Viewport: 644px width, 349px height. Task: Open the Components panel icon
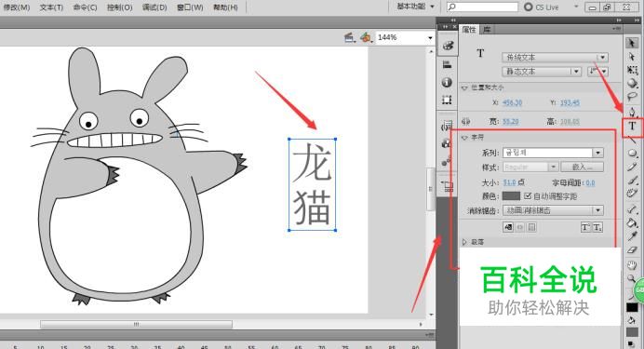pos(448,143)
